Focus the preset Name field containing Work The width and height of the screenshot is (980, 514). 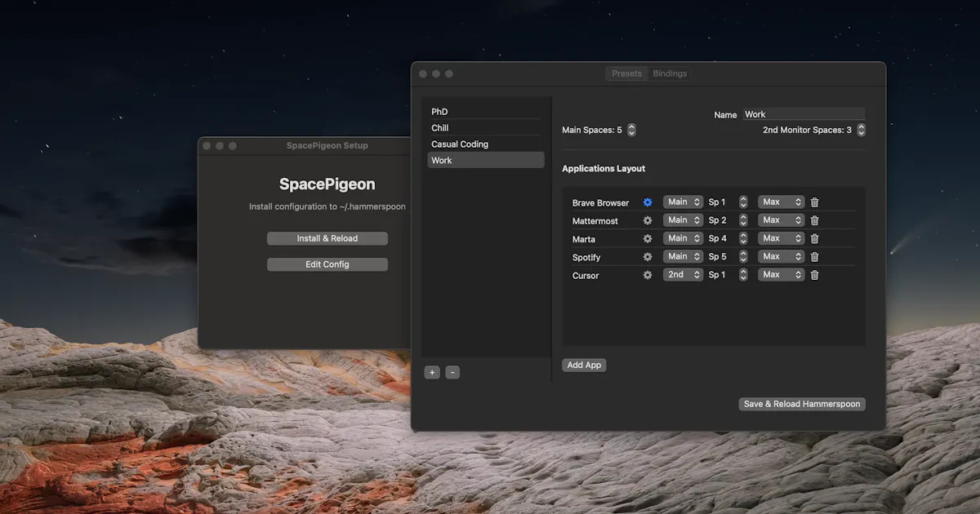coord(803,114)
